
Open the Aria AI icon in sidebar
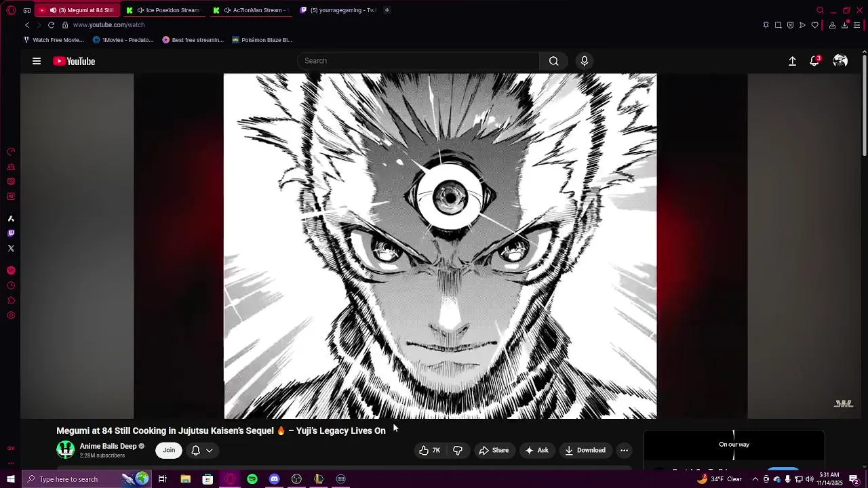[x=11, y=218]
